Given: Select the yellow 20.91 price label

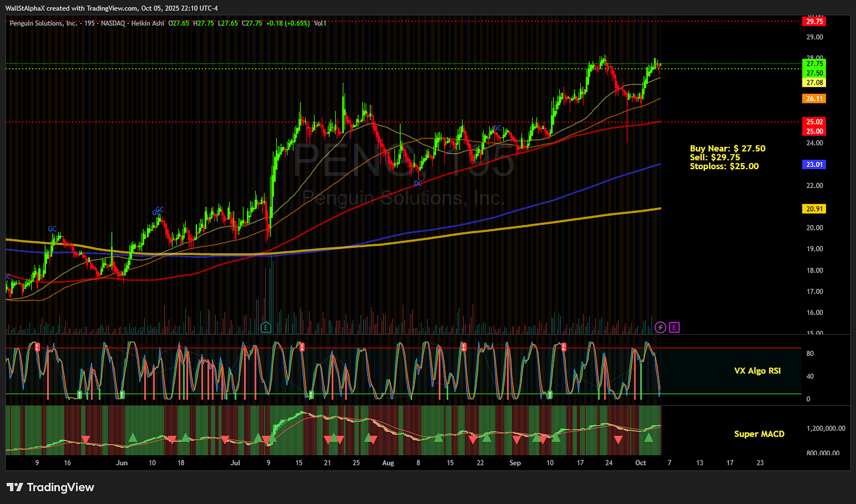Looking at the screenshot, I should [x=814, y=209].
